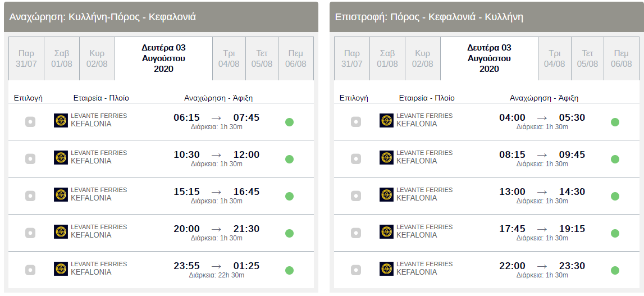Click Levante Ferries logo on 23:55 departure
This screenshot has width=644, height=296.
coord(61,269)
